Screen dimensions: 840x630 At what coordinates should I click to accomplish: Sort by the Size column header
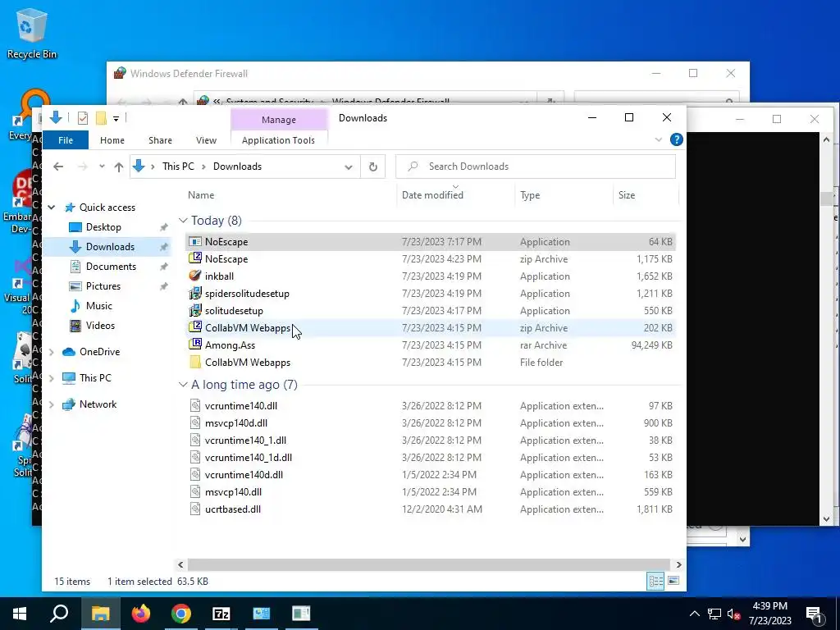pos(646,195)
